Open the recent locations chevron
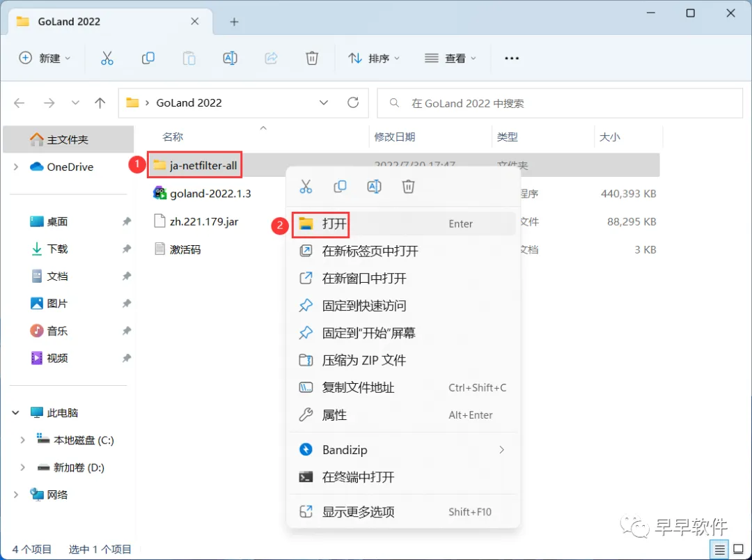The image size is (752, 560). (x=75, y=102)
